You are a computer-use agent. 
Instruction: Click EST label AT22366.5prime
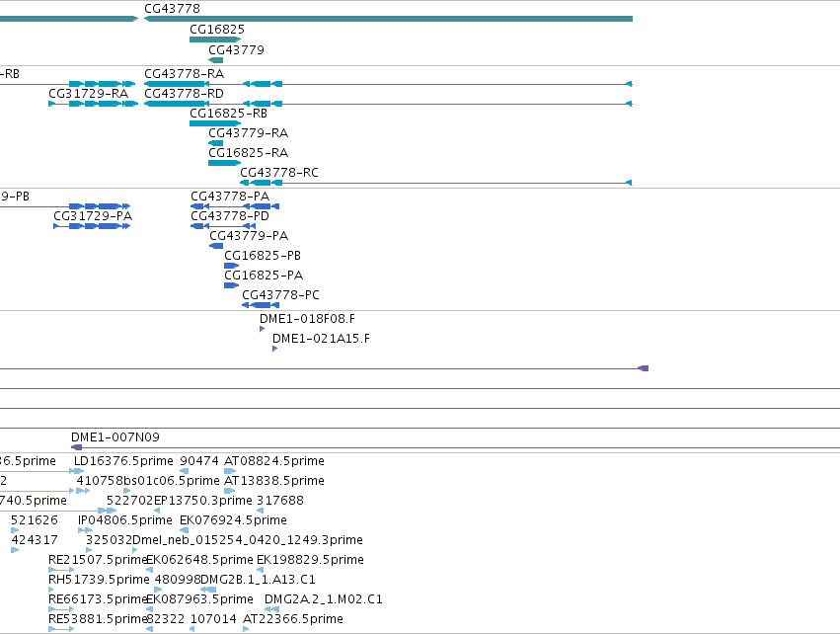293,619
